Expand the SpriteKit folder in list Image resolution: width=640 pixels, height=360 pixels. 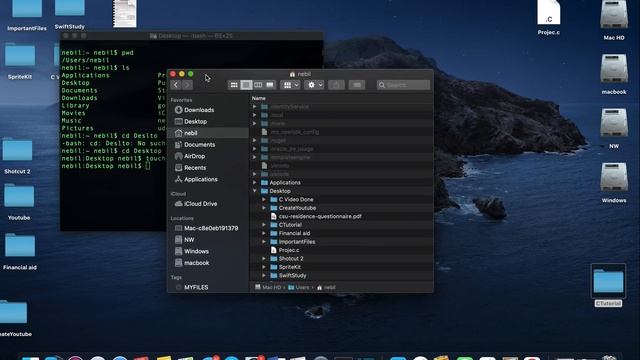(x=264, y=267)
